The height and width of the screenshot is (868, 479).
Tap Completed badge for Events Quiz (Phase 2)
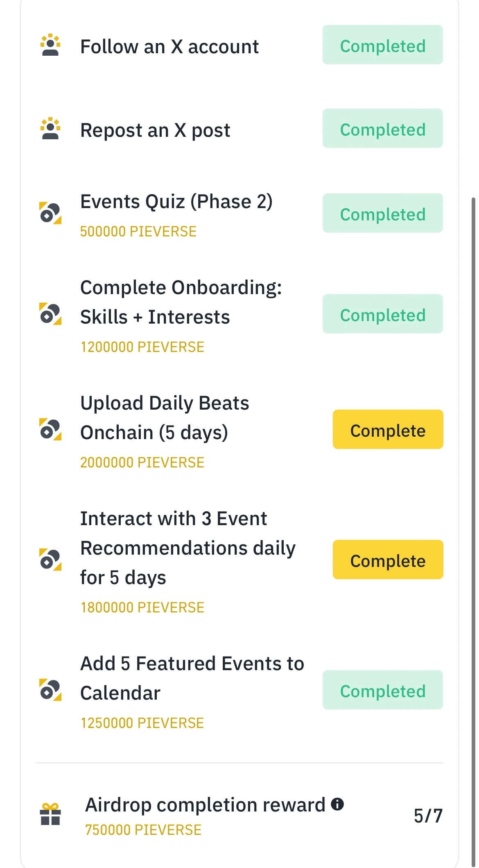pyautogui.click(x=382, y=213)
